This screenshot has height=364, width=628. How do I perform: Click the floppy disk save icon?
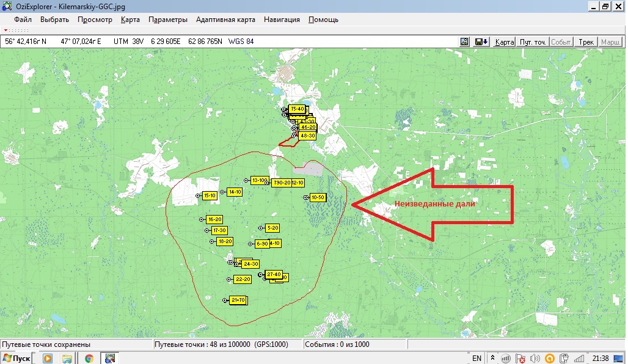[x=481, y=42]
